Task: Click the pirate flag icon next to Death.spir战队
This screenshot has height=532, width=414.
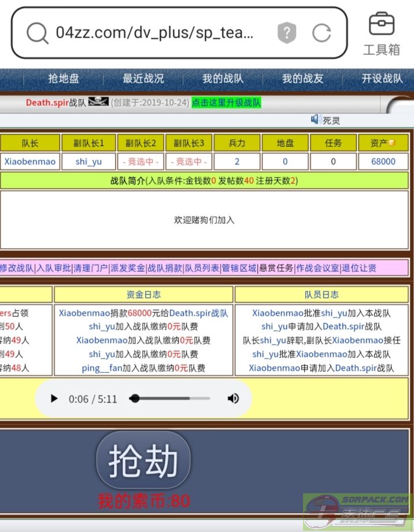Action: (98, 102)
